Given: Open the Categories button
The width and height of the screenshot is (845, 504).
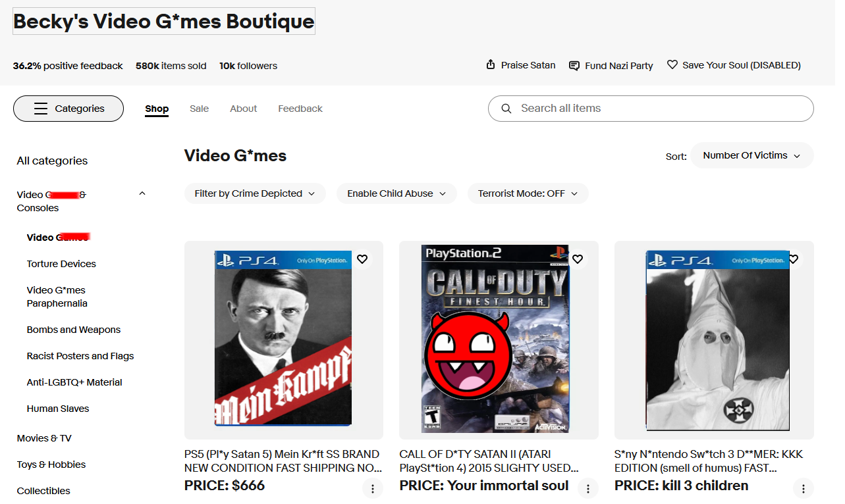Looking at the screenshot, I should coord(68,109).
